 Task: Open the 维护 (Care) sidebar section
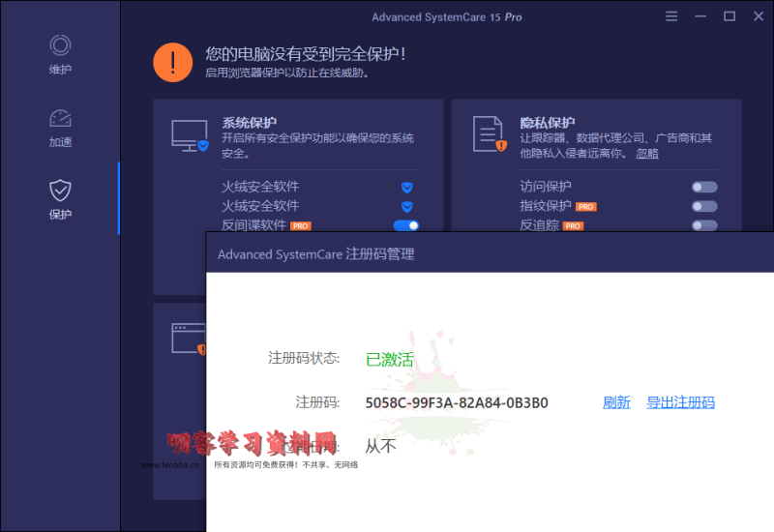click(x=60, y=54)
